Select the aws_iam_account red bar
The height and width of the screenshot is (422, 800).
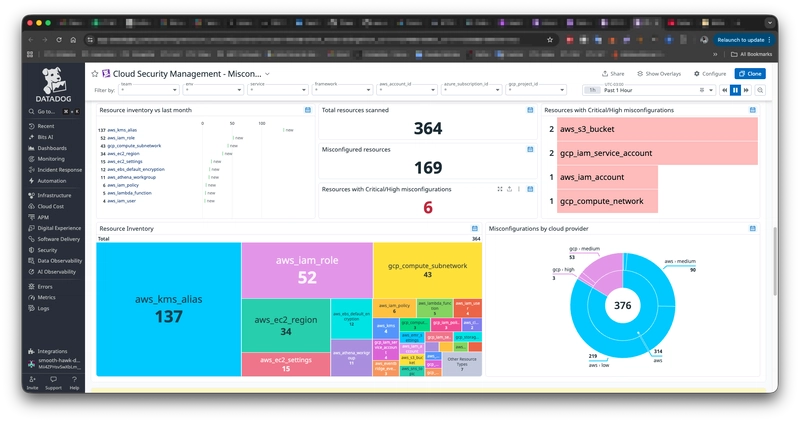[607, 177]
